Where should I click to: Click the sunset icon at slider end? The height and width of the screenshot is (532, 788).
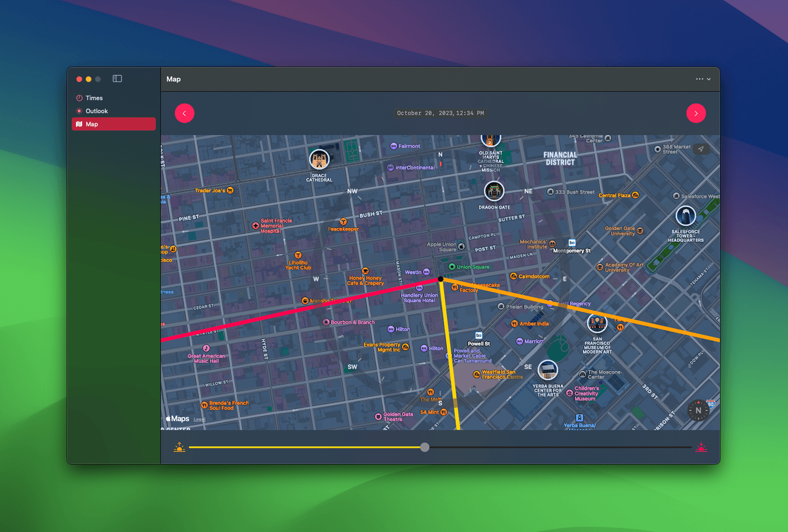701,447
